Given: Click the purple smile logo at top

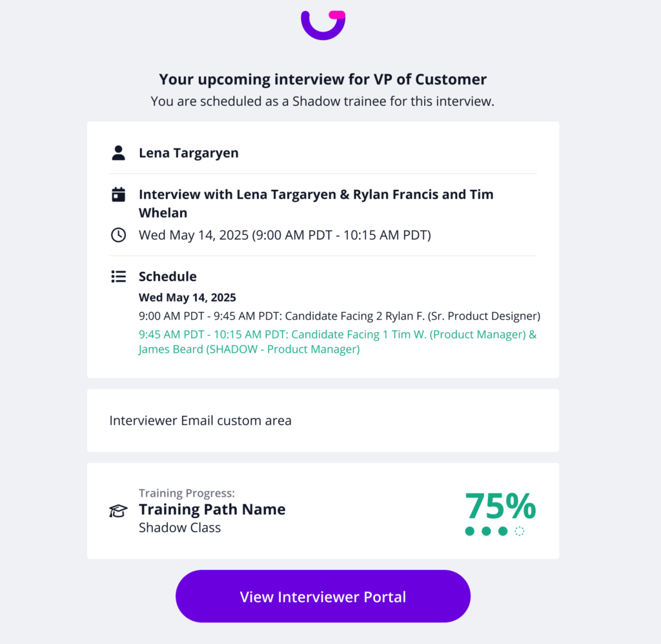Looking at the screenshot, I should [x=323, y=25].
